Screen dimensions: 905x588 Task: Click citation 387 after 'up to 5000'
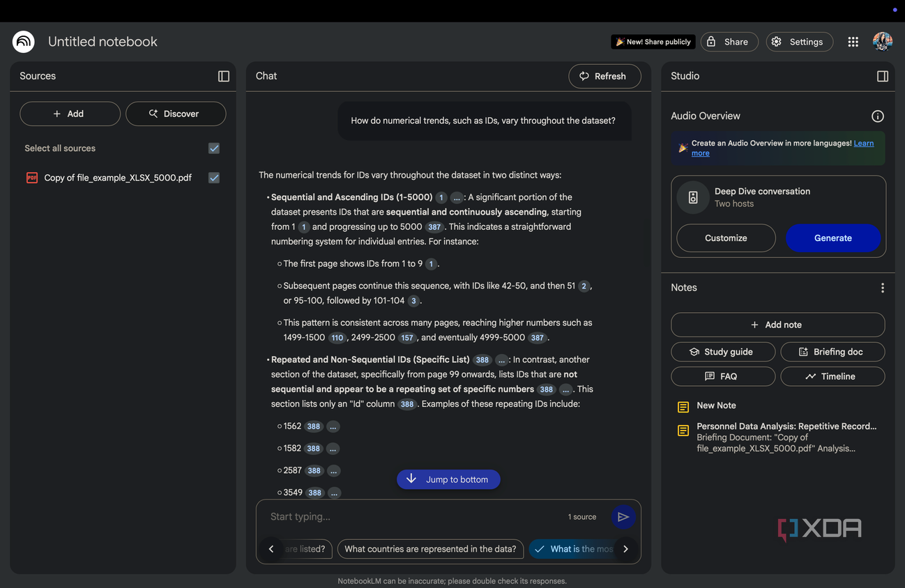coord(434,227)
